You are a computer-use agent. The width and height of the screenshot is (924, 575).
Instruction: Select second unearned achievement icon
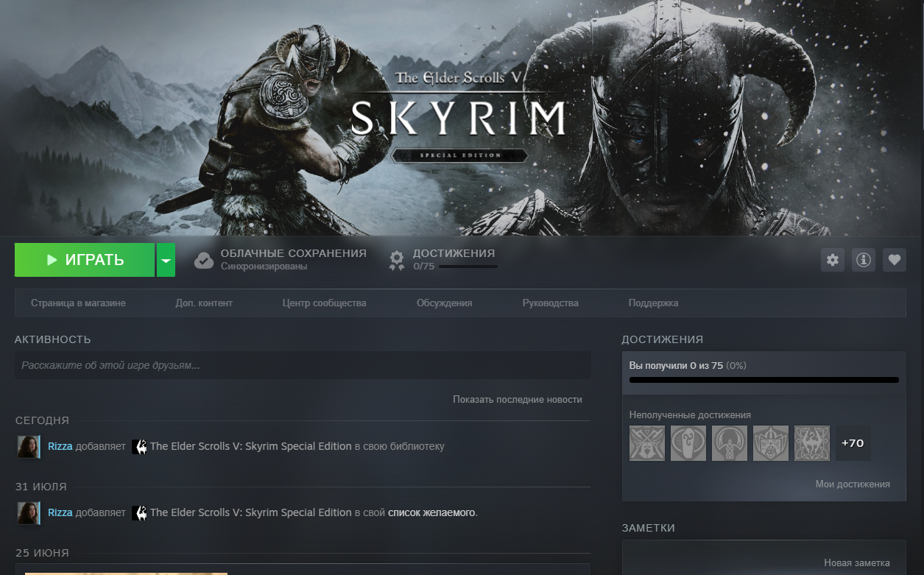[x=688, y=443]
